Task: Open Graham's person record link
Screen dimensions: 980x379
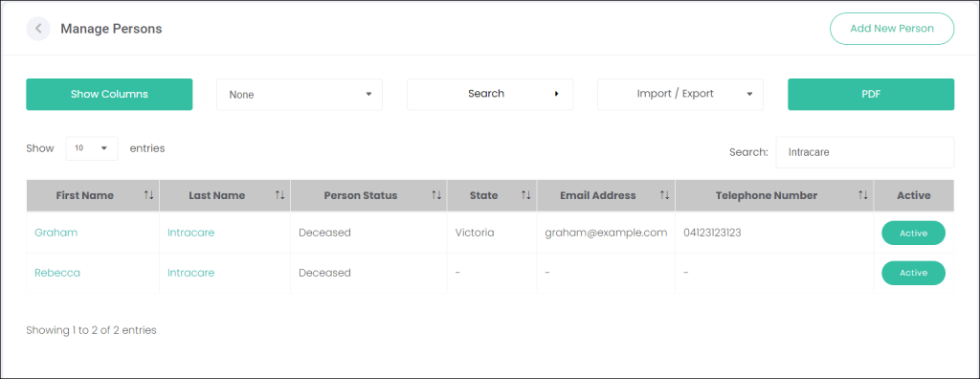Action: [x=56, y=233]
